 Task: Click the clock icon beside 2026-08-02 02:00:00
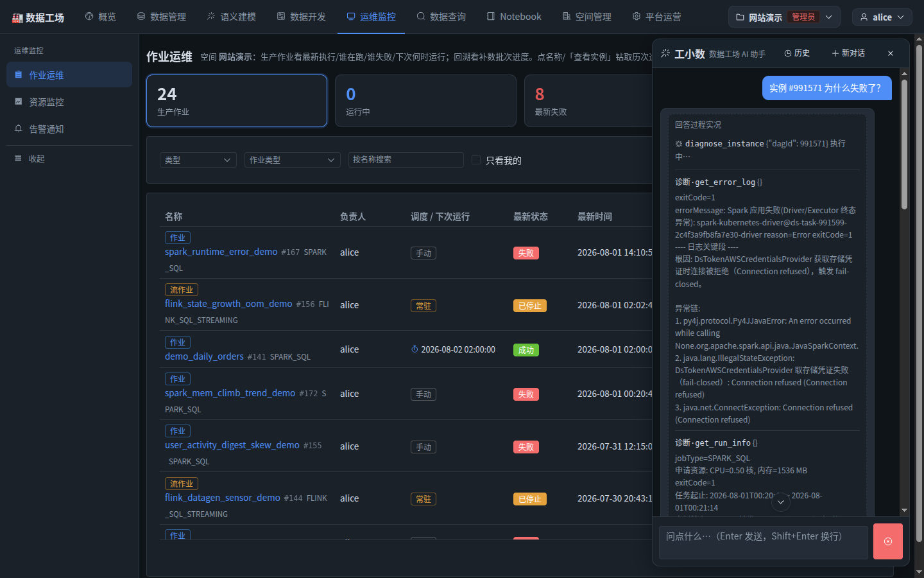point(415,349)
